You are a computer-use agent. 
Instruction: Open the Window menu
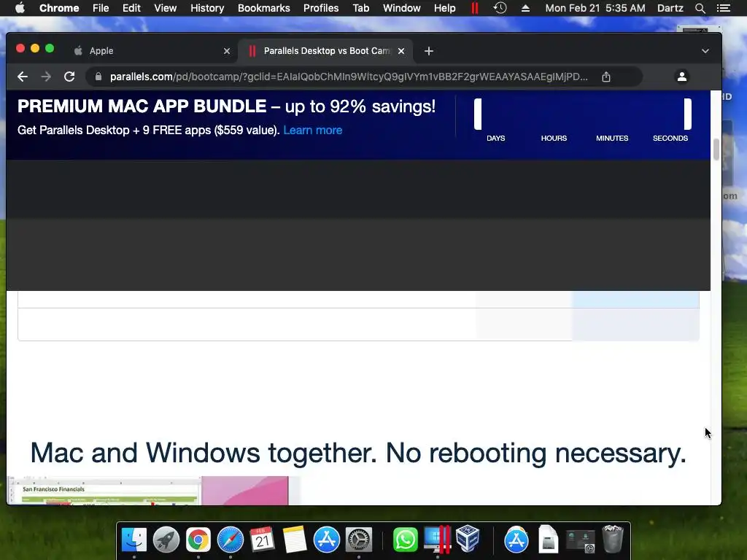[x=402, y=8]
